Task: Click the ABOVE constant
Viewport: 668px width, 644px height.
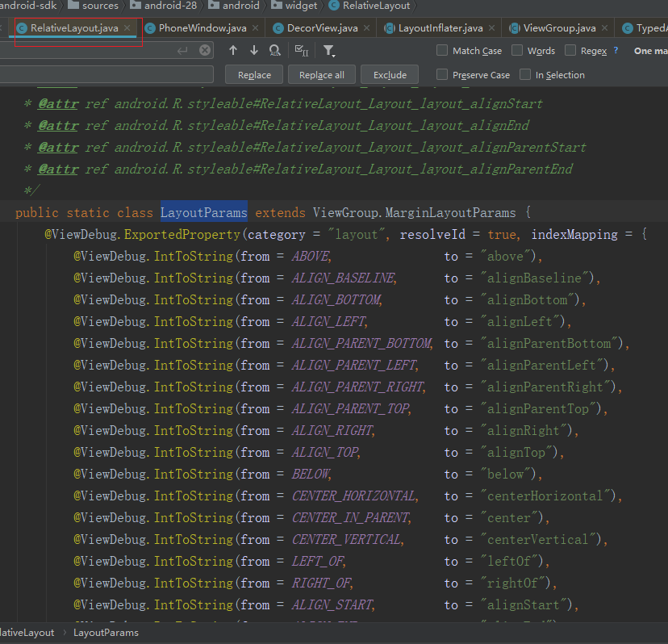Action: (x=310, y=256)
